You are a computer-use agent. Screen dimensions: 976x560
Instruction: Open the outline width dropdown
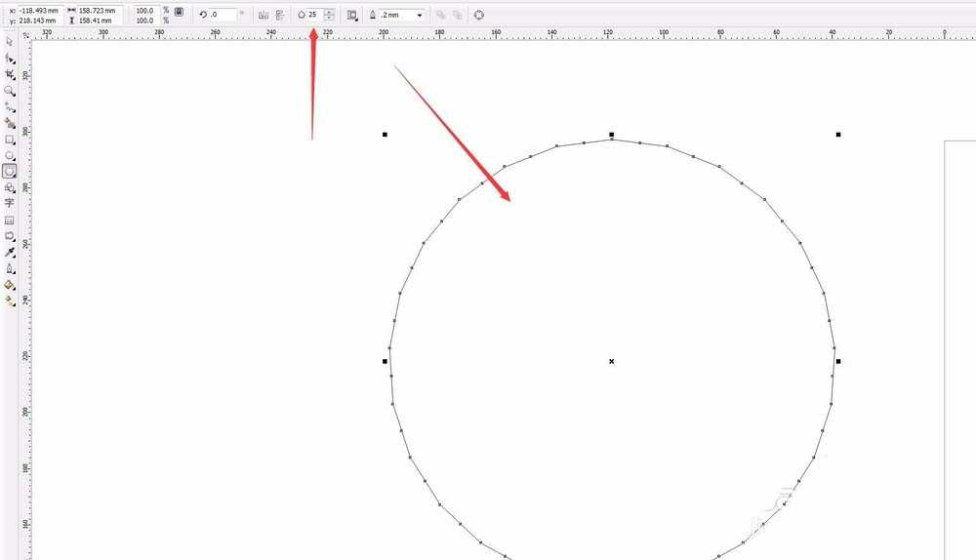click(x=420, y=15)
